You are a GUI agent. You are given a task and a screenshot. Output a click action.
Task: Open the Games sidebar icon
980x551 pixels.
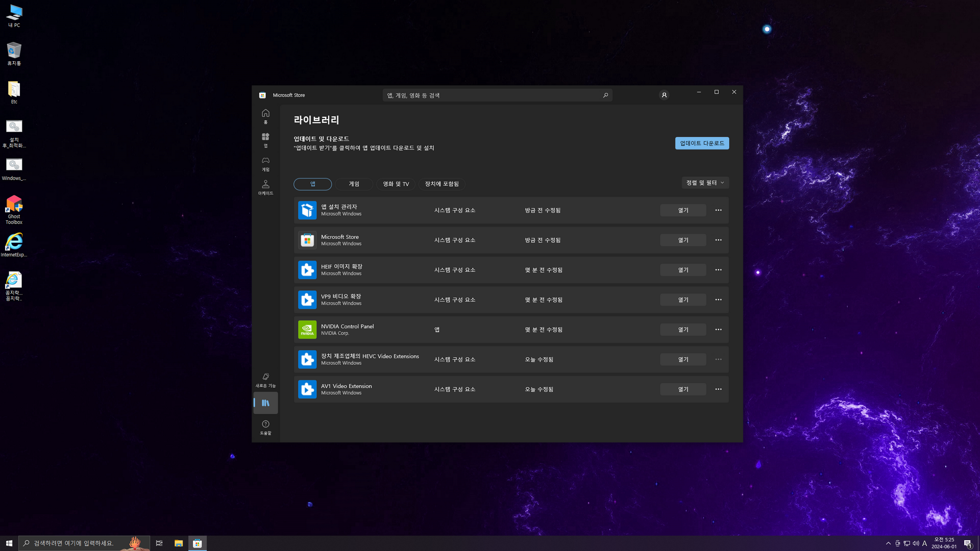[265, 163]
